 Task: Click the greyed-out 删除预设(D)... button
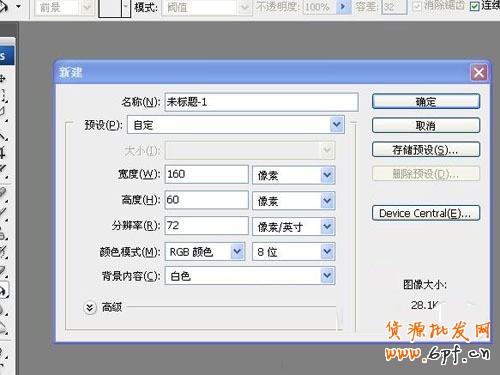(x=426, y=174)
